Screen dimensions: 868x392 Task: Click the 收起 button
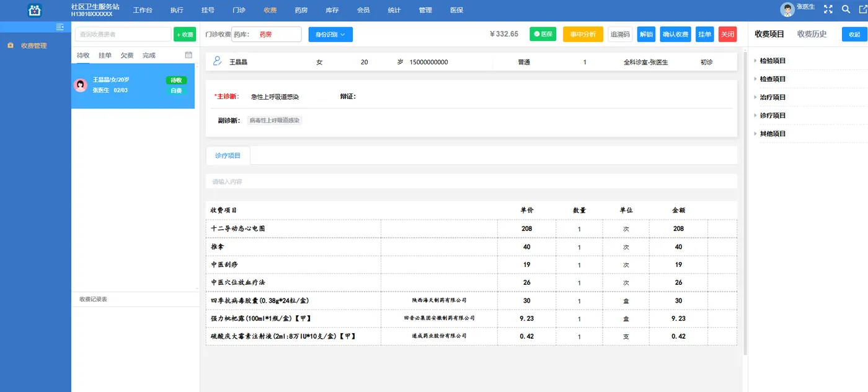click(855, 34)
